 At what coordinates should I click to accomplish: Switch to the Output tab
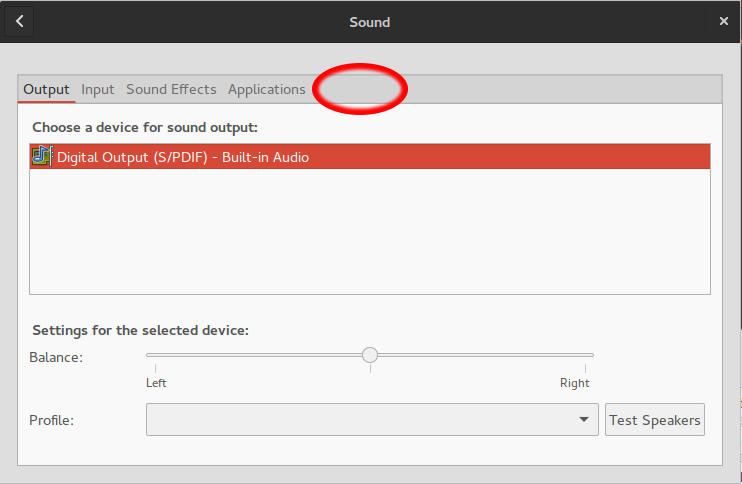tap(46, 89)
